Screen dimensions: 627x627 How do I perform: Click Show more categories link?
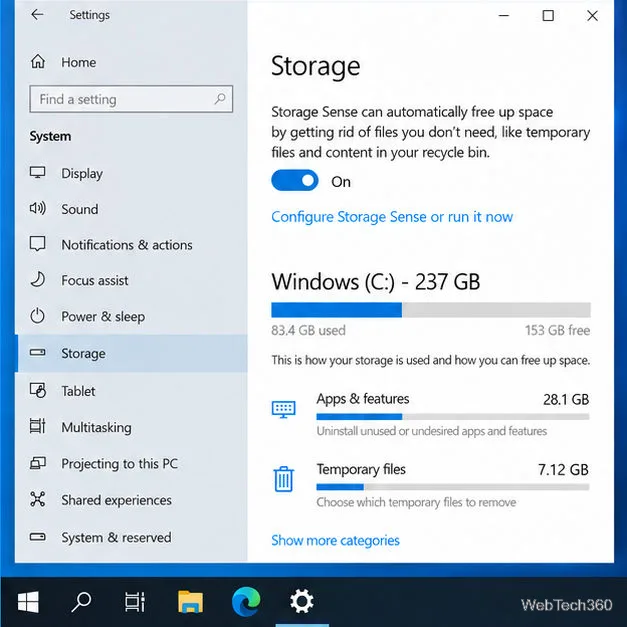[x=335, y=540]
